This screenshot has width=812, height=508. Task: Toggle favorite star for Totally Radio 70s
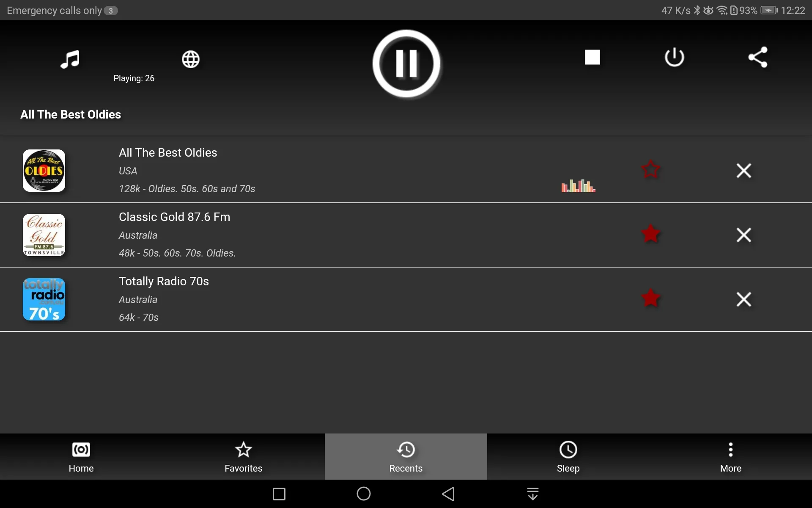pyautogui.click(x=650, y=298)
